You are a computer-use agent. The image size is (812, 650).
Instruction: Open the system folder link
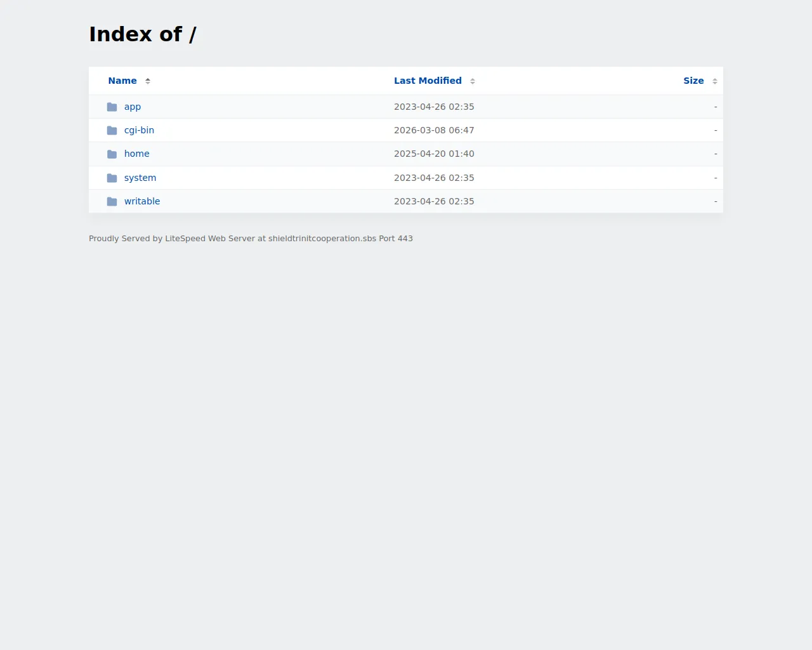140,178
